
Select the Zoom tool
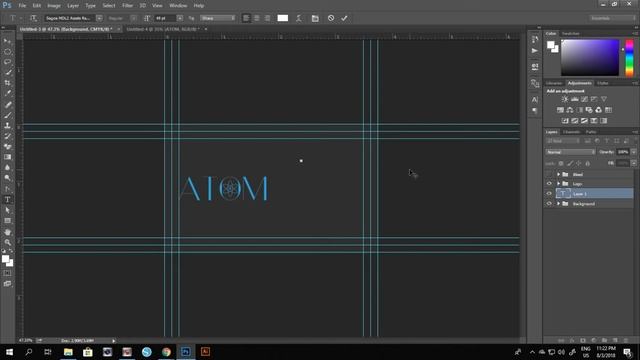7,242
